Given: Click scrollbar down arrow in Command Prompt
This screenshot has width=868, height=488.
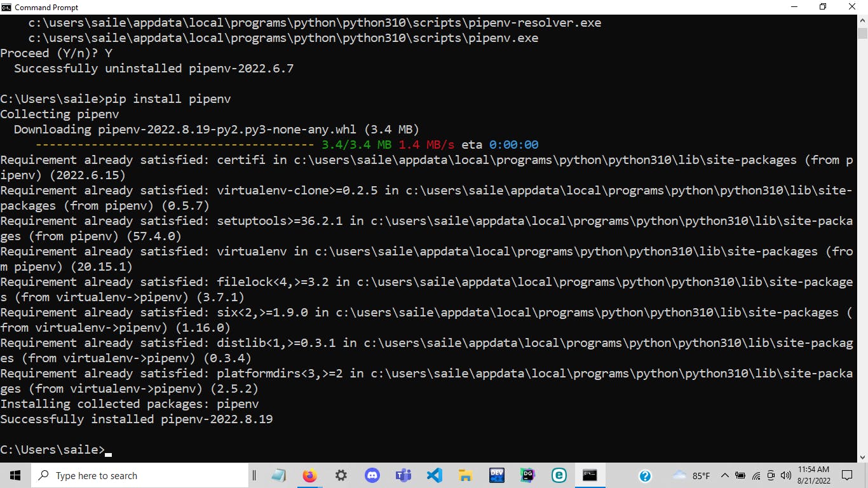Looking at the screenshot, I should (862, 456).
